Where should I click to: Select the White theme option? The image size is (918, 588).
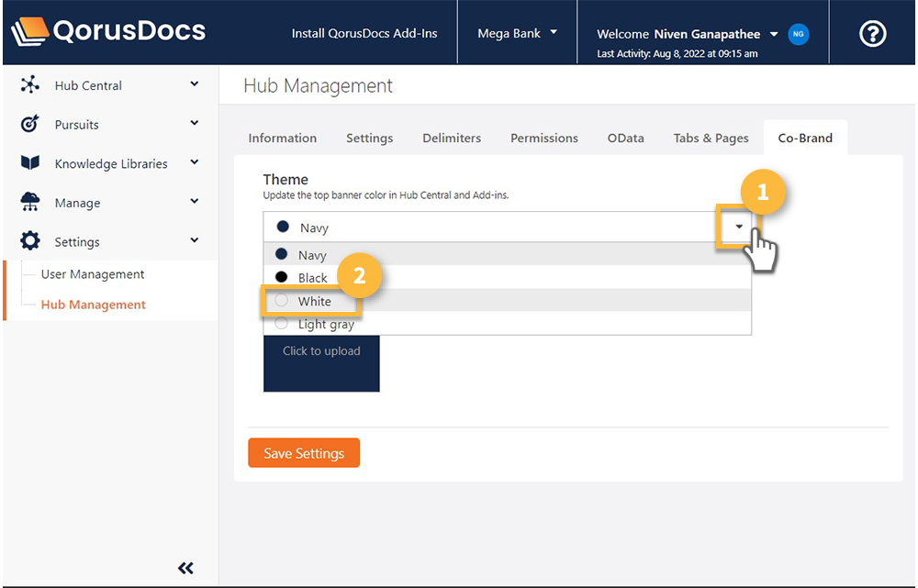pyautogui.click(x=315, y=301)
